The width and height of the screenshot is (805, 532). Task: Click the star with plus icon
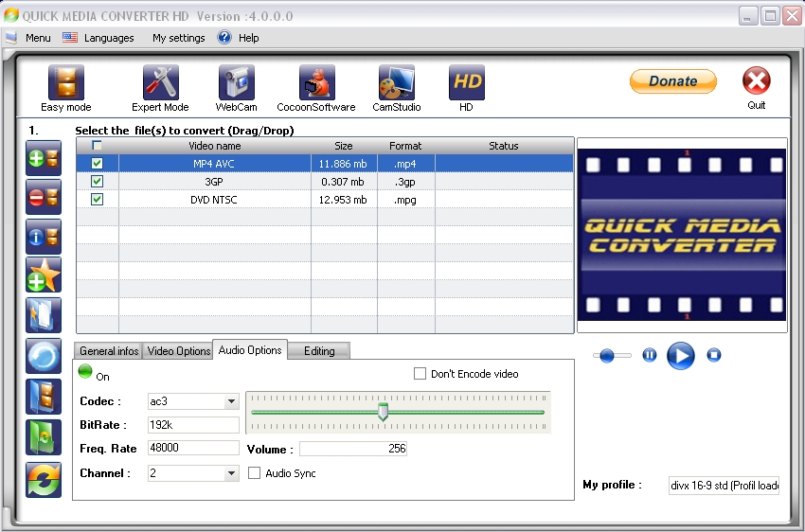(44, 275)
